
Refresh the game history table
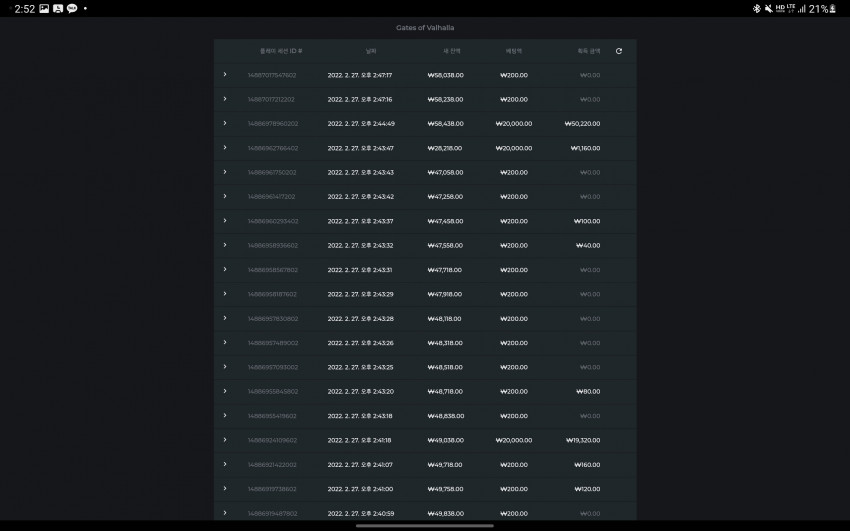pyautogui.click(x=619, y=51)
